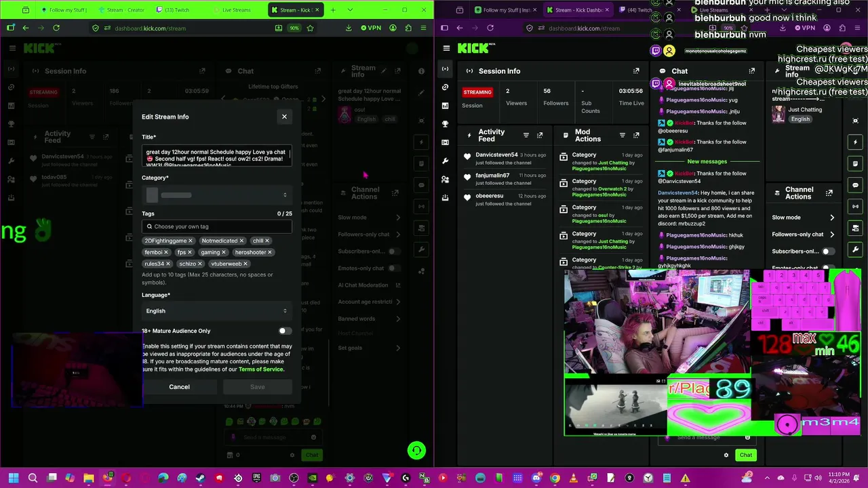
Task: Remove the vtuberweeb tag
Action: pos(245,264)
